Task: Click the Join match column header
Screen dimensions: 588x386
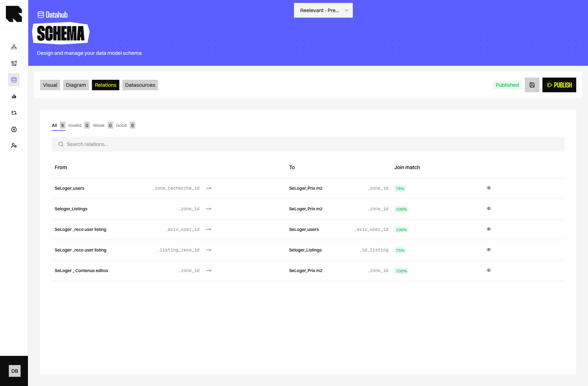Action: pyautogui.click(x=407, y=167)
